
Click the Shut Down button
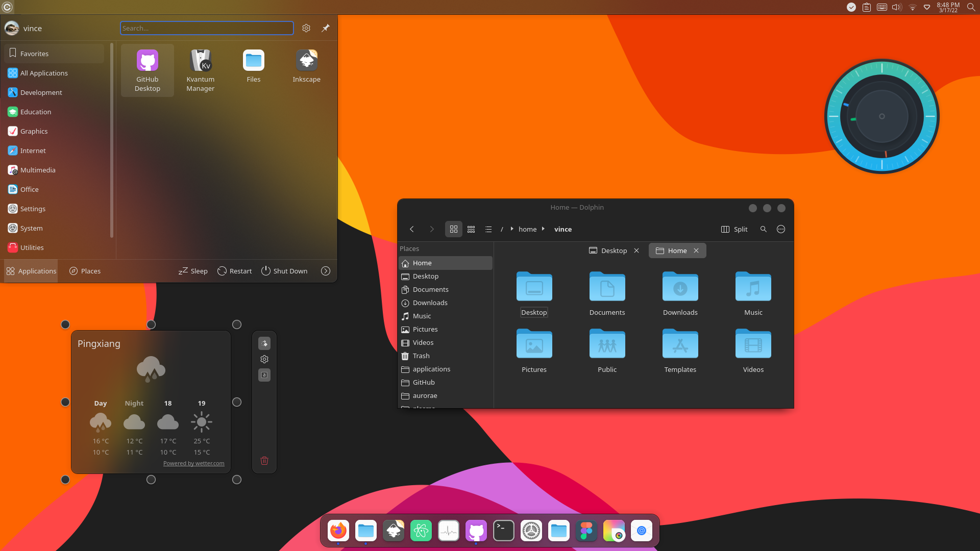(x=284, y=271)
